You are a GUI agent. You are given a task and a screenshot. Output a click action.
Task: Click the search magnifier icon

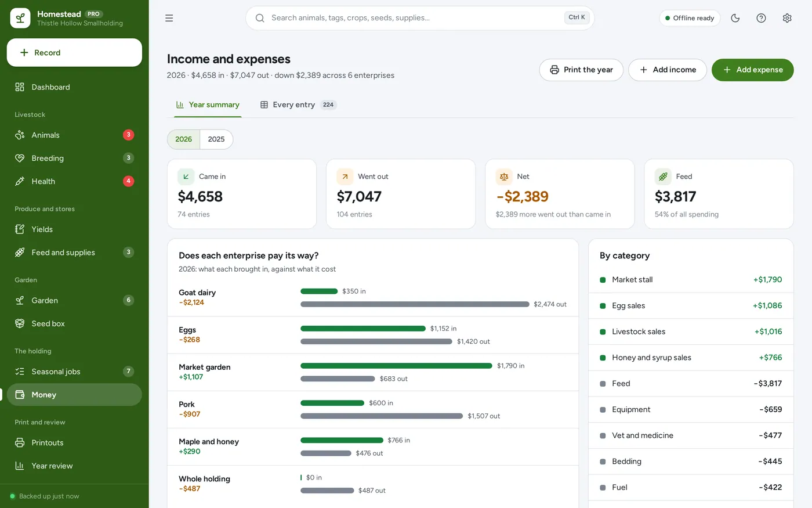pos(260,18)
